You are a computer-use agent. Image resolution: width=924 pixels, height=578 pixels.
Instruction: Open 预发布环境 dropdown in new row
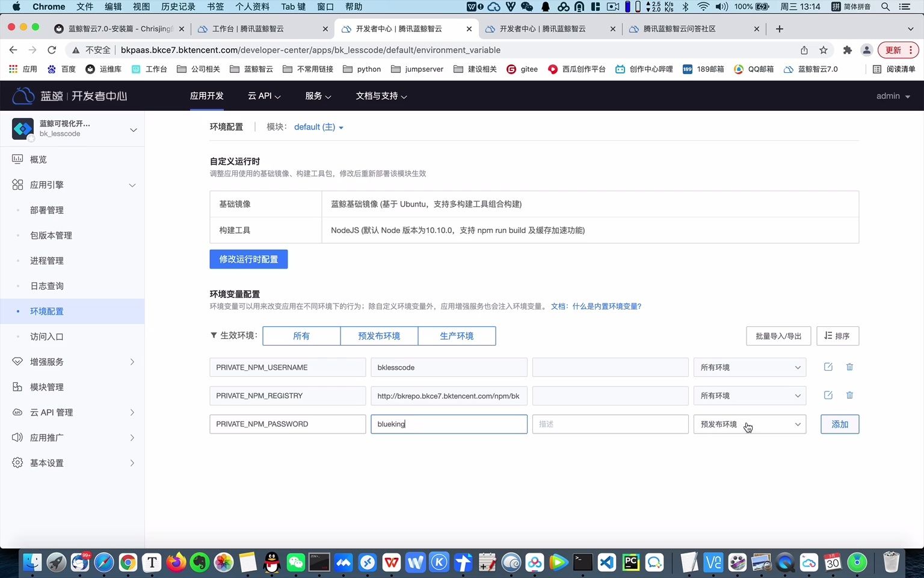point(750,424)
